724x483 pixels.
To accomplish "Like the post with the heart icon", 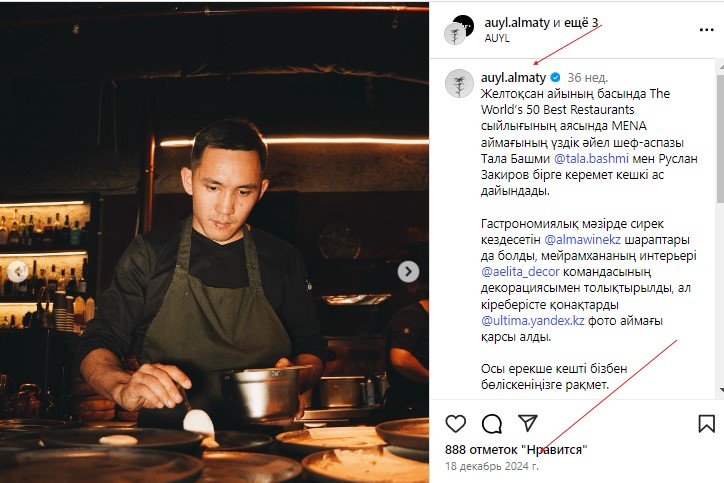I will click(455, 423).
